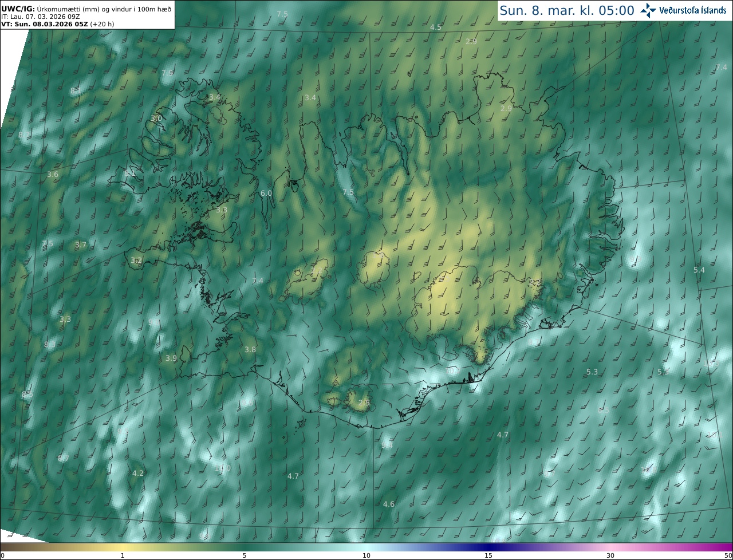This screenshot has height=560, width=733.
Task: Click the 4.5 value on the map
Action: tap(436, 27)
